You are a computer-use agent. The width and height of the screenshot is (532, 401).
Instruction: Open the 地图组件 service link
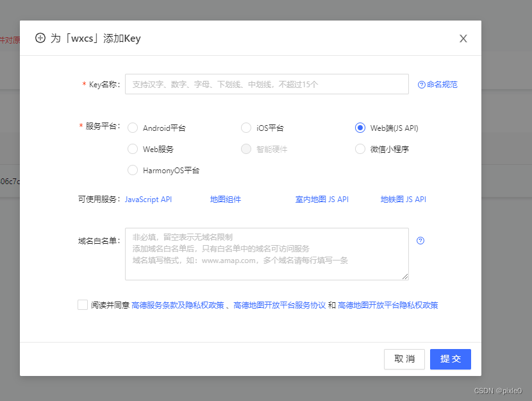tap(225, 200)
